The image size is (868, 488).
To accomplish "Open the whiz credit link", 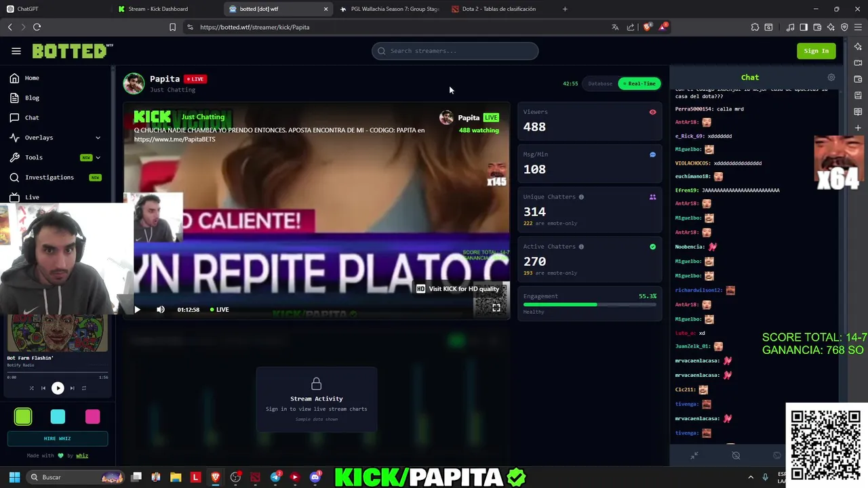I will tap(82, 455).
